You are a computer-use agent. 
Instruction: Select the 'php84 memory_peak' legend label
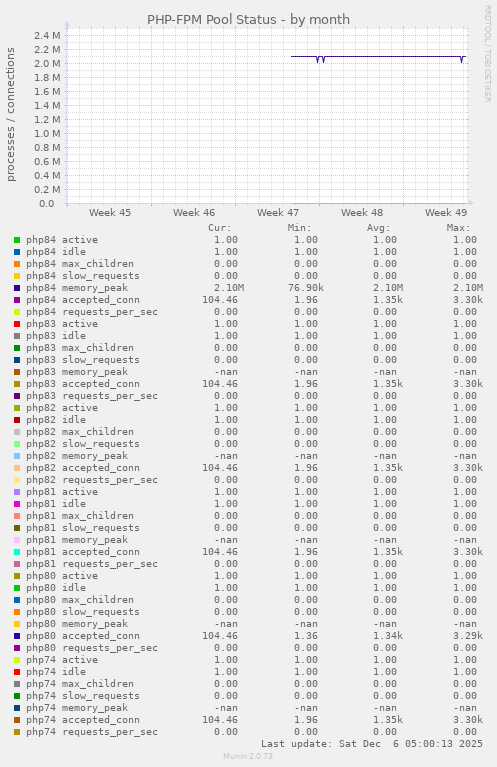click(77, 288)
